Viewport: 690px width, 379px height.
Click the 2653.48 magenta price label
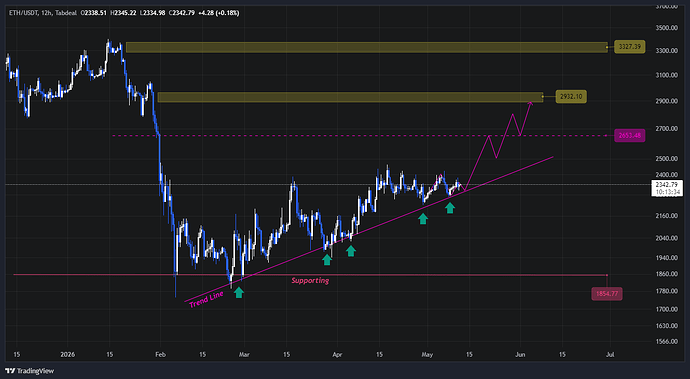coord(630,136)
